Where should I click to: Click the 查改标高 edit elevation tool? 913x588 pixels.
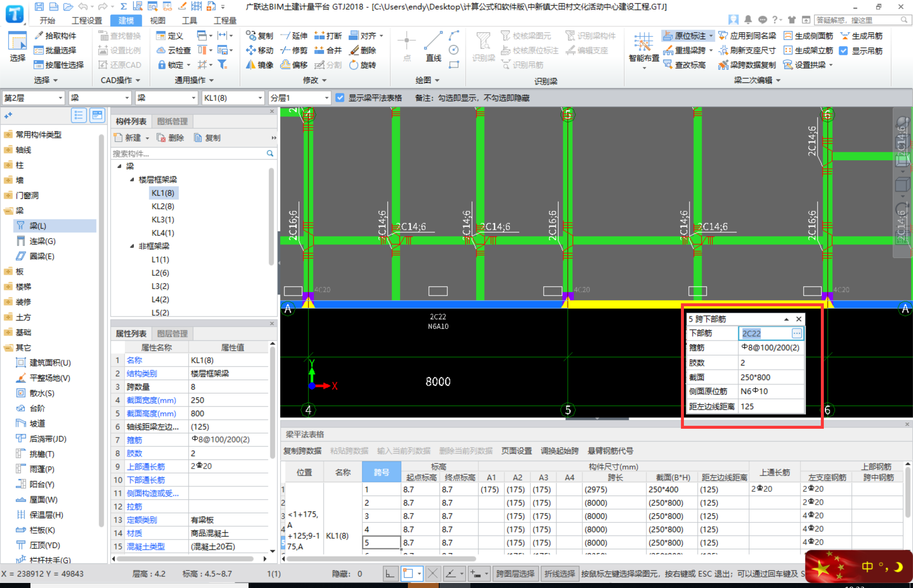click(x=685, y=65)
